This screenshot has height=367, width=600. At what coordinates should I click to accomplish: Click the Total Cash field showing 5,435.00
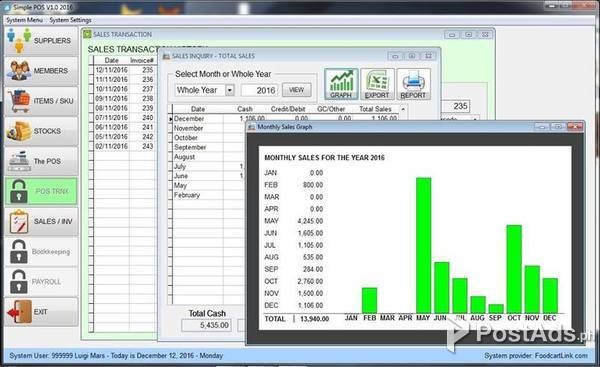[207, 325]
